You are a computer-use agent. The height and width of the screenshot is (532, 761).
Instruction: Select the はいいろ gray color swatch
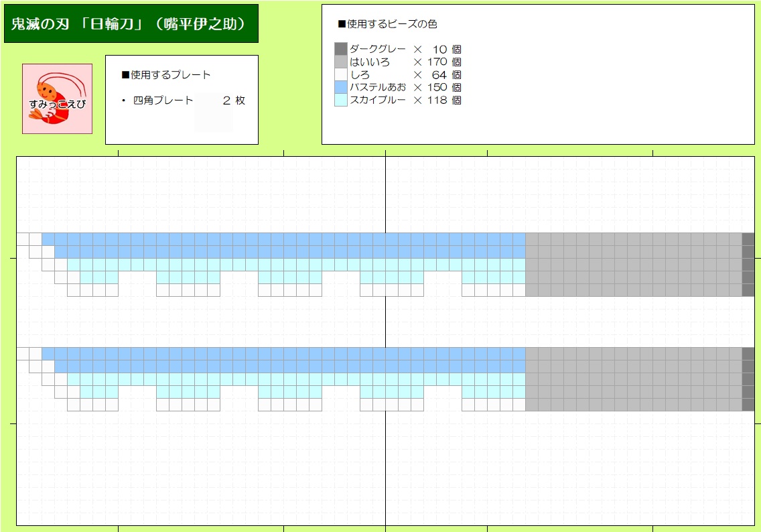341,62
